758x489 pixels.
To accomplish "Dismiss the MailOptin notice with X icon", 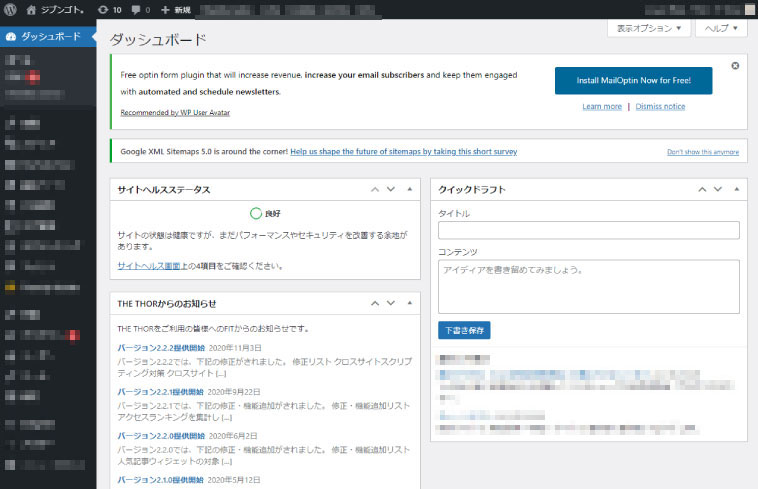I will pyautogui.click(x=735, y=65).
